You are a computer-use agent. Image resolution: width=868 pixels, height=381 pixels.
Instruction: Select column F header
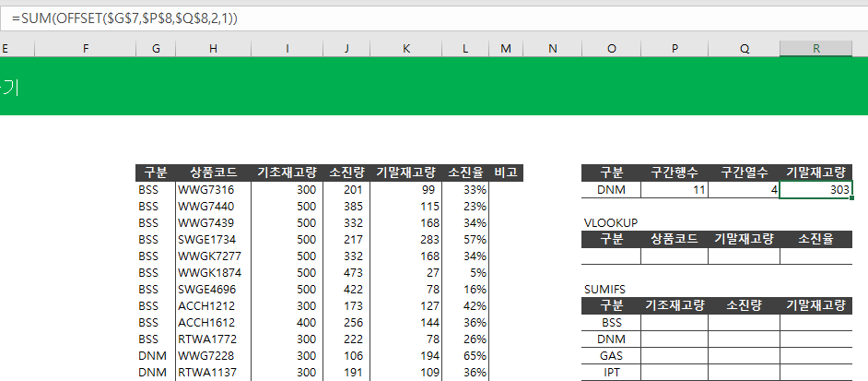pyautogui.click(x=86, y=49)
